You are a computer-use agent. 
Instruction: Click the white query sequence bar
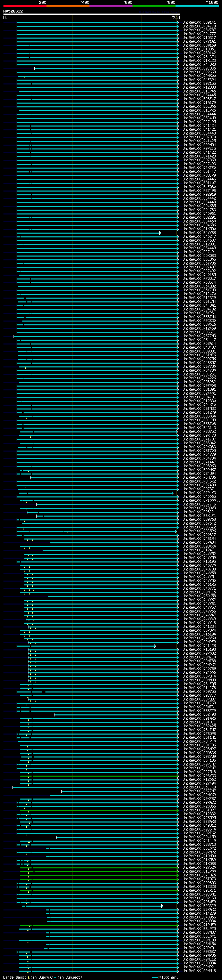[x=91, y=15]
